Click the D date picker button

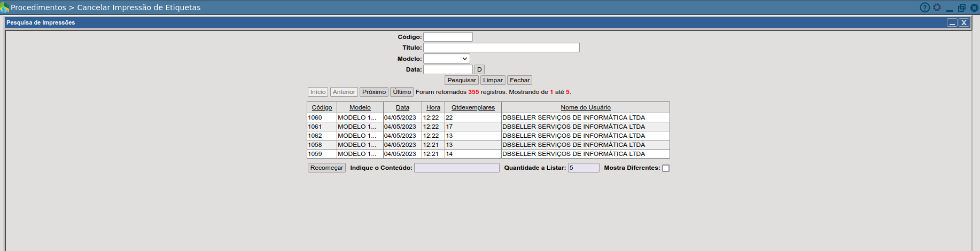click(479, 69)
